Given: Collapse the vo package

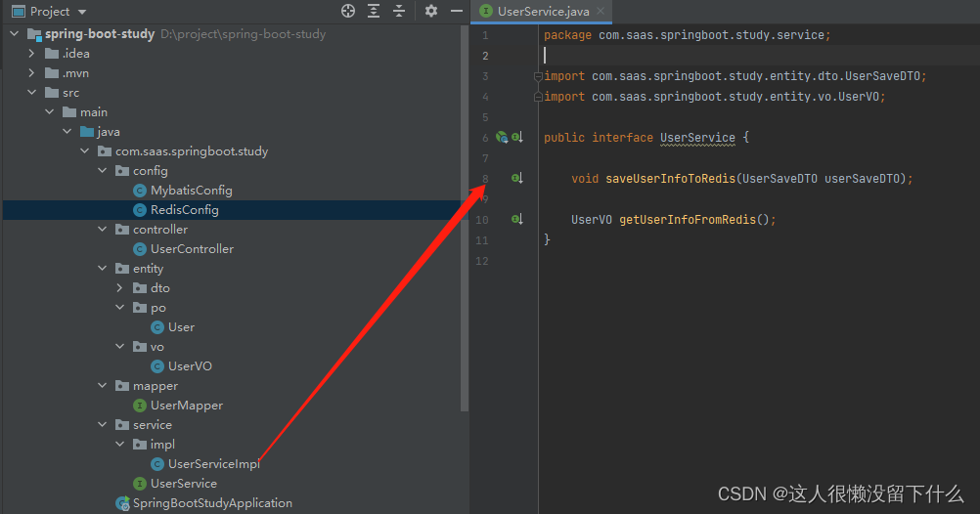Looking at the screenshot, I should point(119,347).
